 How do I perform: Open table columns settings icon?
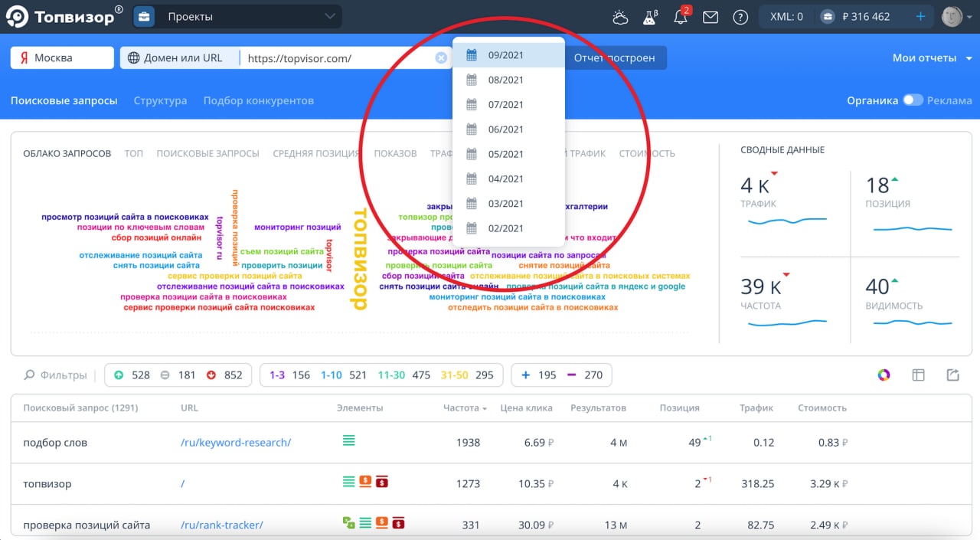coord(919,375)
